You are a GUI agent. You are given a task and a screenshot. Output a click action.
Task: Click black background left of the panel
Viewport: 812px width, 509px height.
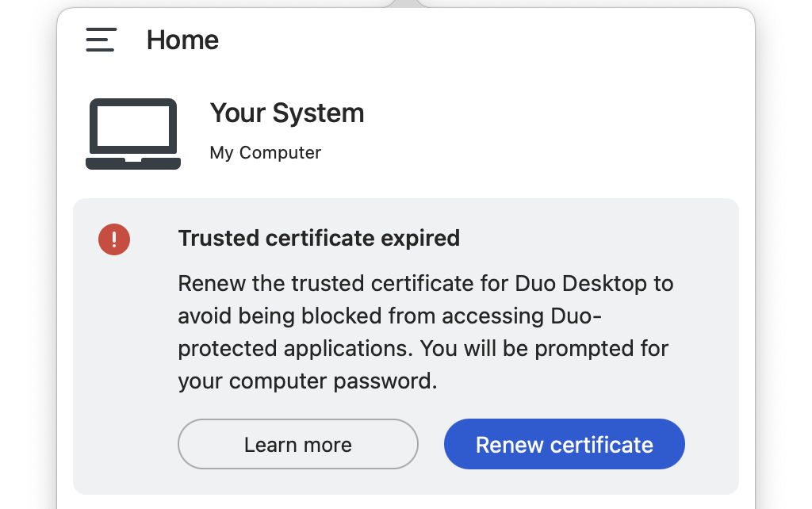click(28, 254)
